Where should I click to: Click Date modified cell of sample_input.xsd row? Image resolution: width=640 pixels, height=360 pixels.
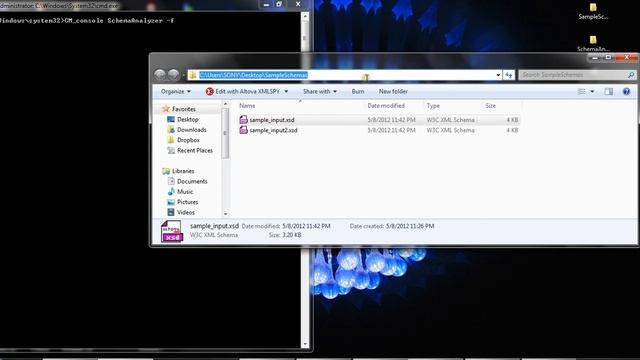click(391, 120)
